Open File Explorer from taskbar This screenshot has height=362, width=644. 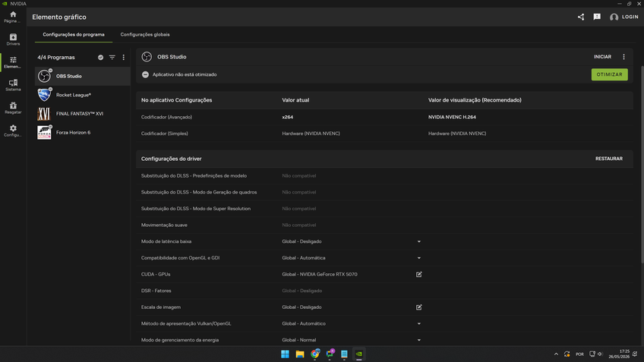(300, 354)
